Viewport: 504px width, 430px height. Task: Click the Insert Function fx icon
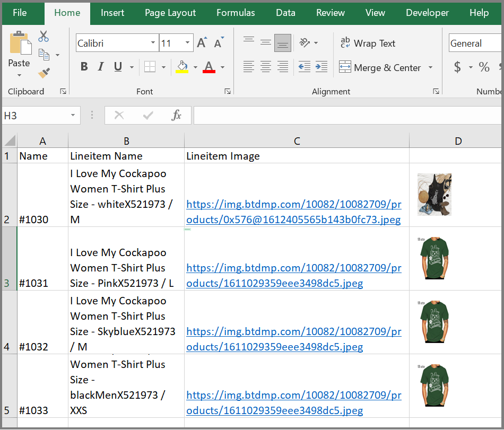coord(177,115)
